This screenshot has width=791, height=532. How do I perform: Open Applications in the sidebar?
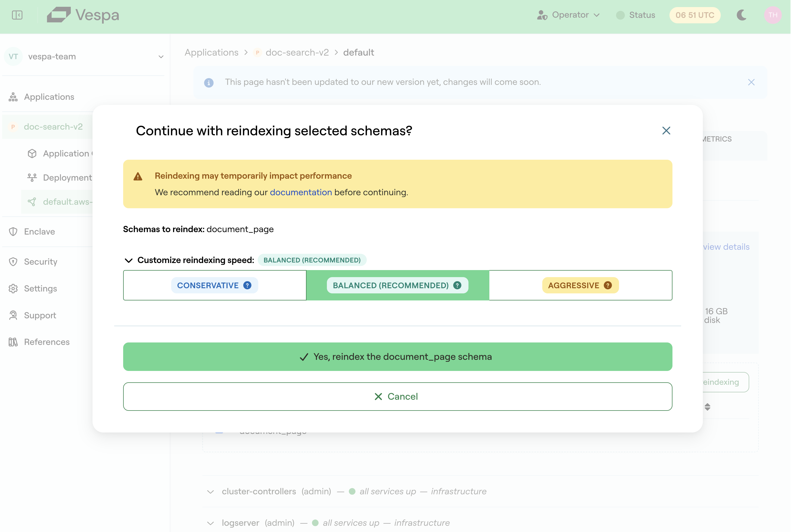coord(49,97)
